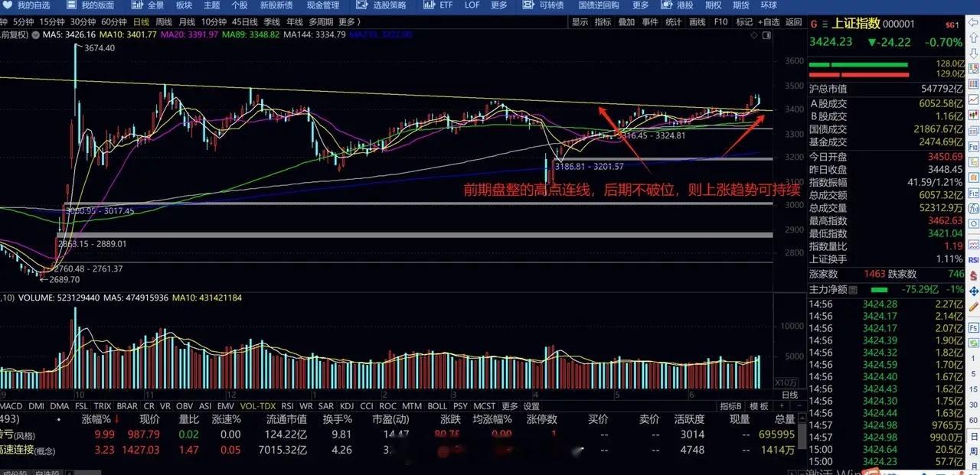Select the 画线 drawing tool in the toolbar
980x475 pixels.
click(698, 22)
